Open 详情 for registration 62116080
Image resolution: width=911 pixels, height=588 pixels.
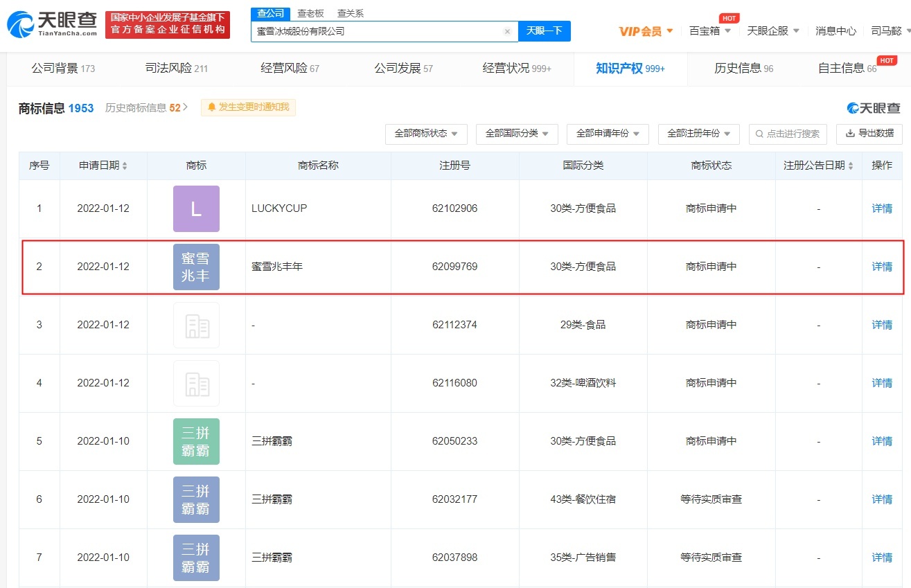click(882, 383)
